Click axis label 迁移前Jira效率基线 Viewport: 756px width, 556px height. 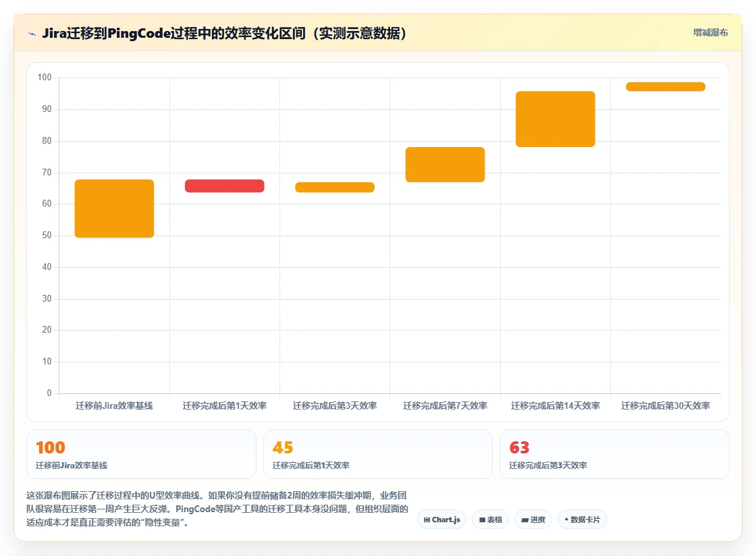coord(114,406)
